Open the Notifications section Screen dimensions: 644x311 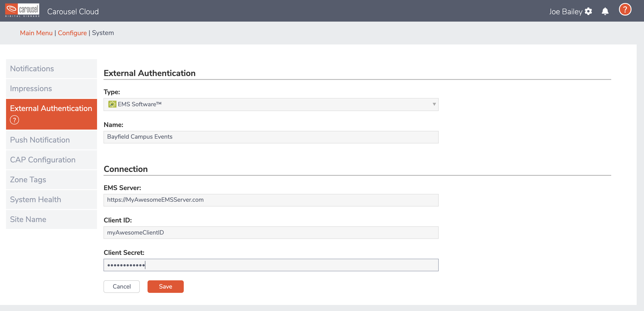pos(52,69)
